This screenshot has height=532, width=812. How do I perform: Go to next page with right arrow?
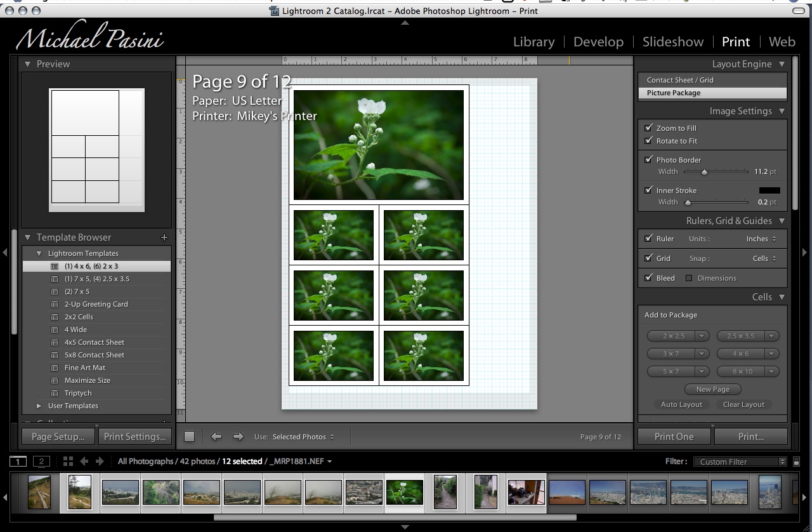(x=239, y=436)
